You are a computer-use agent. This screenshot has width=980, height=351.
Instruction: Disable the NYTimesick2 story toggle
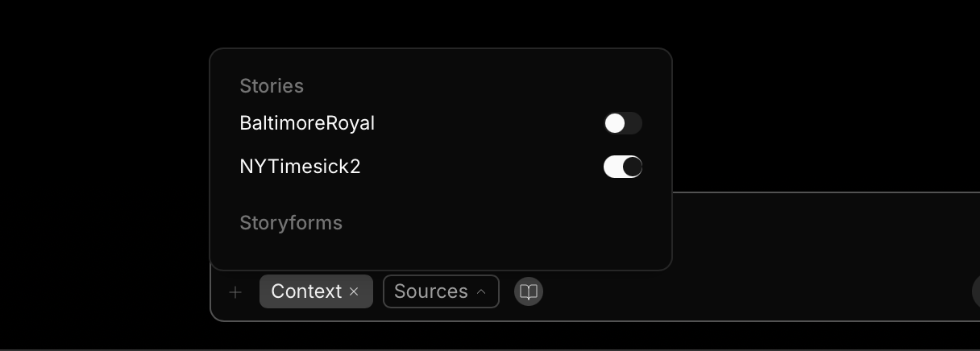click(x=622, y=167)
